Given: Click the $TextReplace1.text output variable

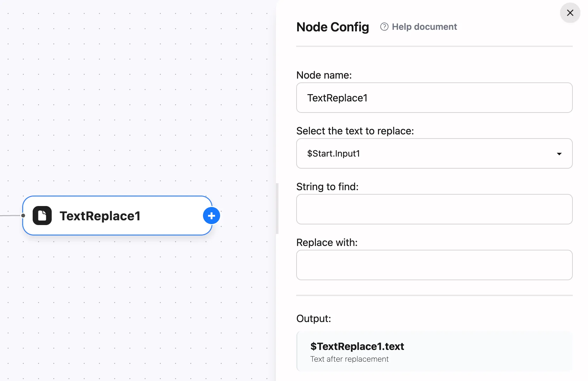Looking at the screenshot, I should 357,346.
